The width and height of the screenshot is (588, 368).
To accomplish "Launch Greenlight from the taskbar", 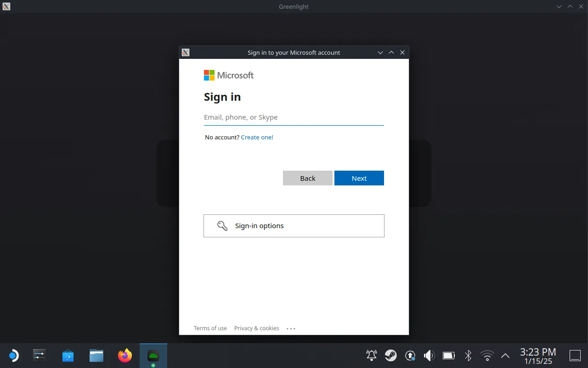I will coord(153,355).
